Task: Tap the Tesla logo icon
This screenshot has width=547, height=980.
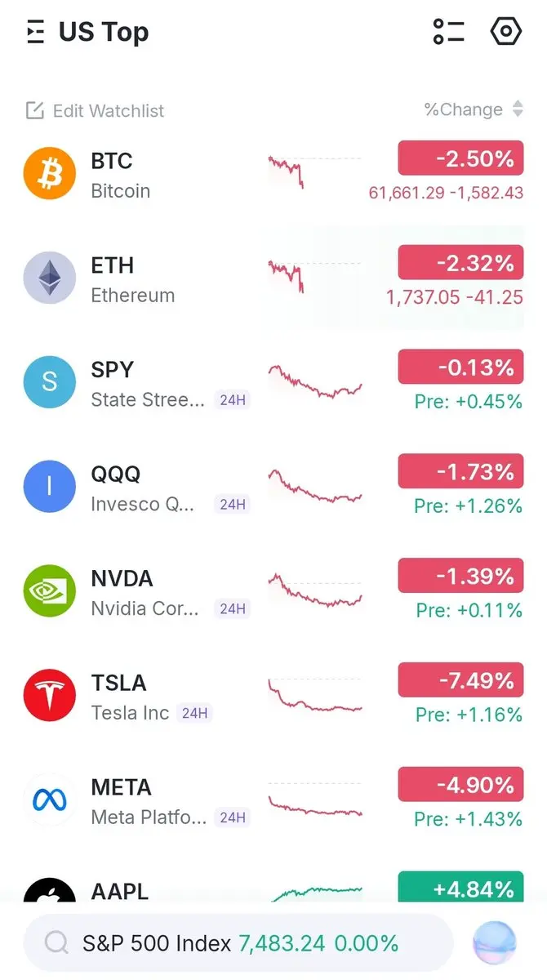Action: click(50, 696)
